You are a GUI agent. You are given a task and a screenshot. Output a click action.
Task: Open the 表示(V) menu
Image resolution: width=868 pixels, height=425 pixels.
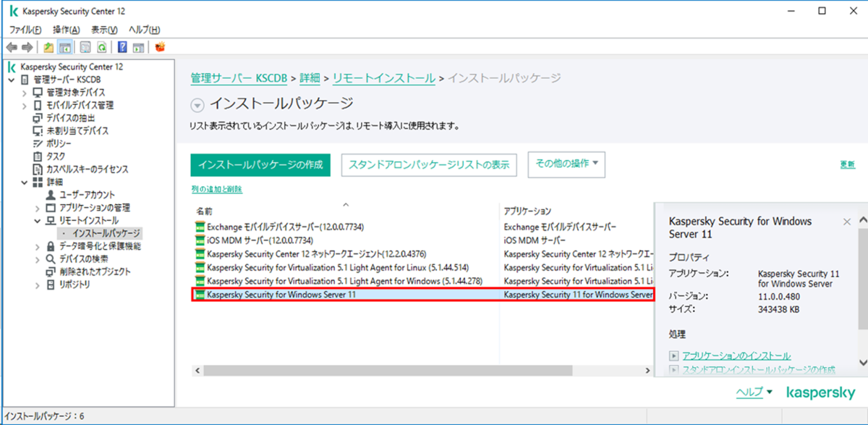click(x=104, y=30)
